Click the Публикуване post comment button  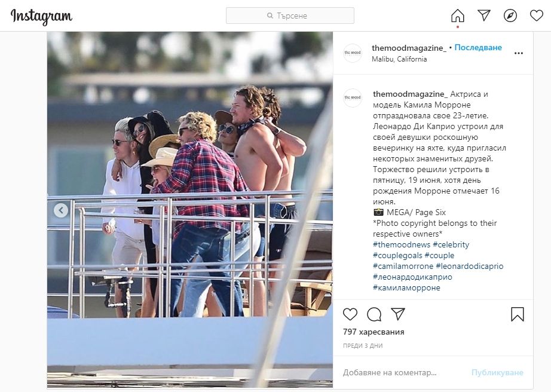[497, 372]
